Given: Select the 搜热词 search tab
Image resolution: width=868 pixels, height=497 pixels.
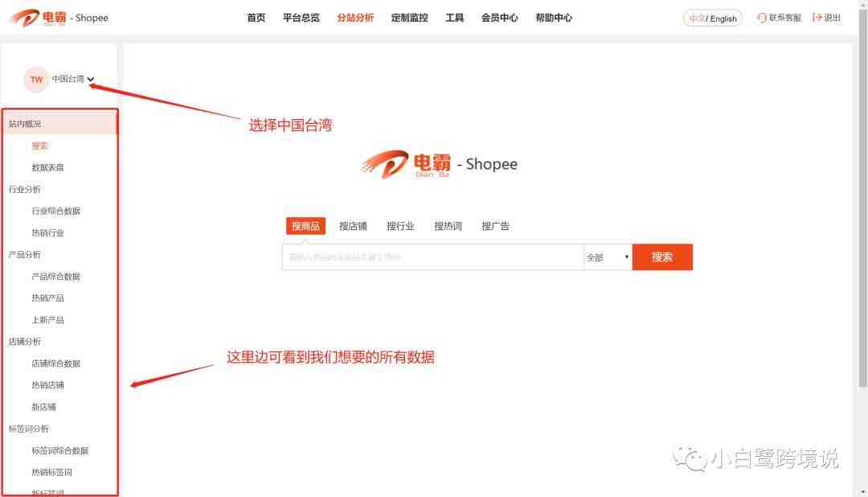Looking at the screenshot, I should click(x=448, y=226).
